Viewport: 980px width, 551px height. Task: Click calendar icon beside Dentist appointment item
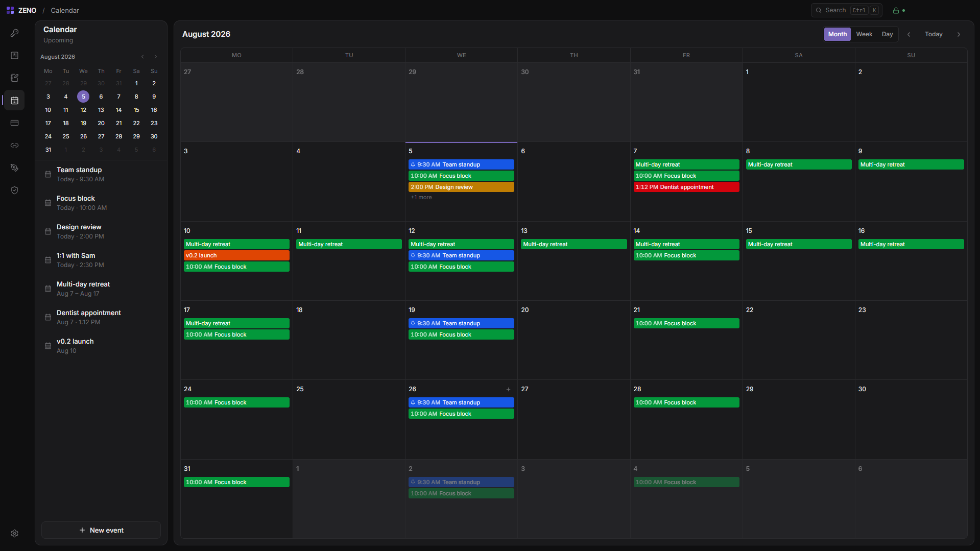(48, 317)
